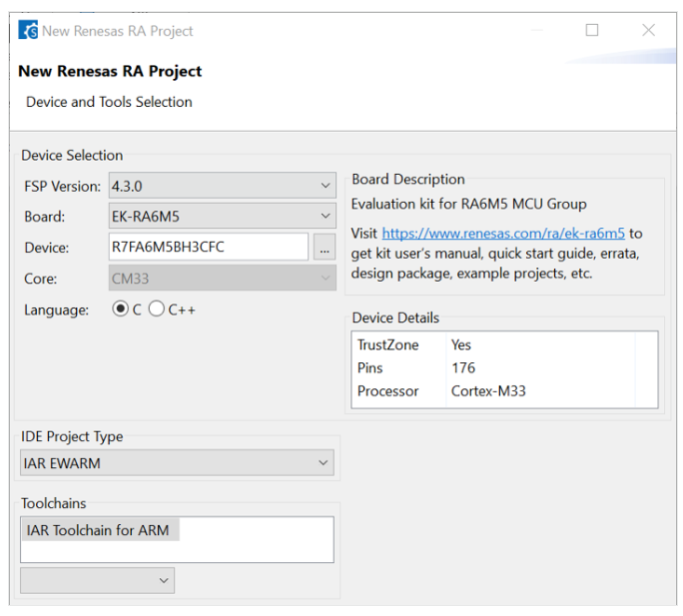Image resolution: width=683 pixels, height=616 pixels.
Task: Click the Language label
Action: tap(56, 309)
